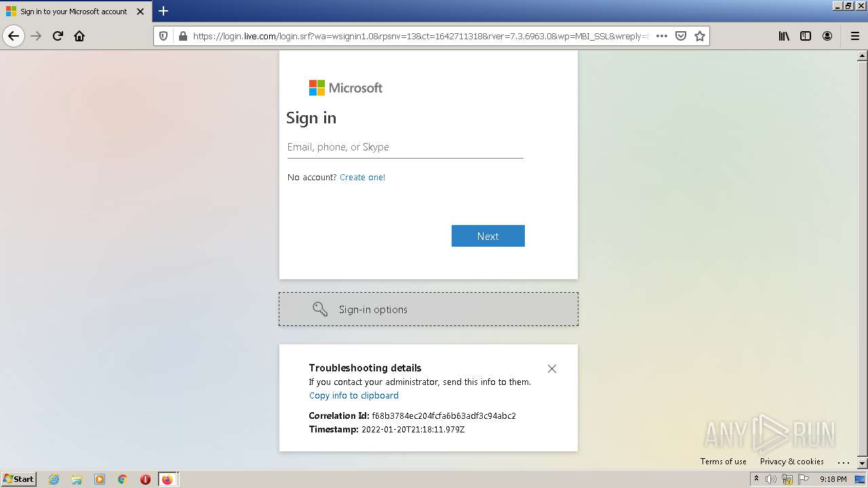Launch Internet Explorer from taskbar

(x=54, y=479)
